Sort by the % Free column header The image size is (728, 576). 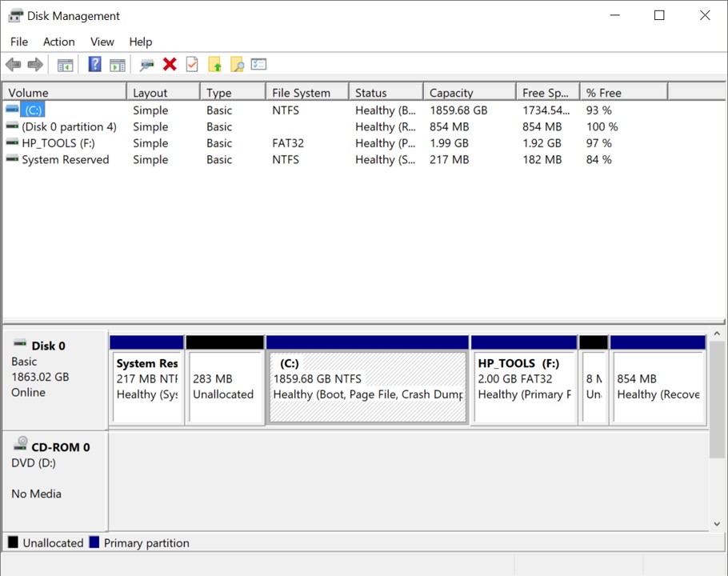point(624,92)
